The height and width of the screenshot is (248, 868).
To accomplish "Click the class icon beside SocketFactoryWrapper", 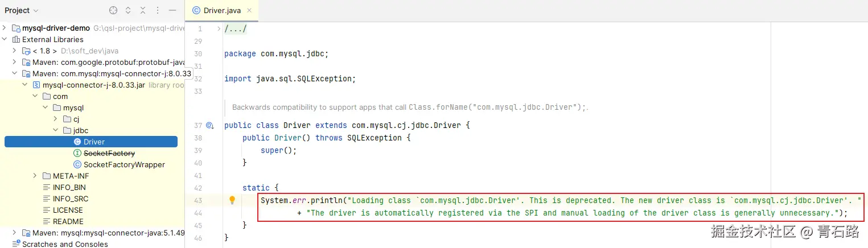I will click(x=77, y=164).
